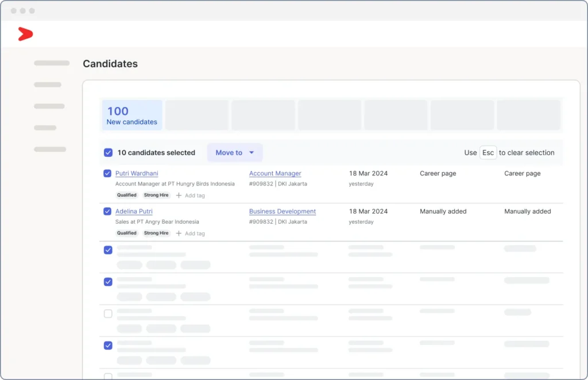Select the 100 New candidates tab
Screen dimensions: 588x380
(132, 115)
